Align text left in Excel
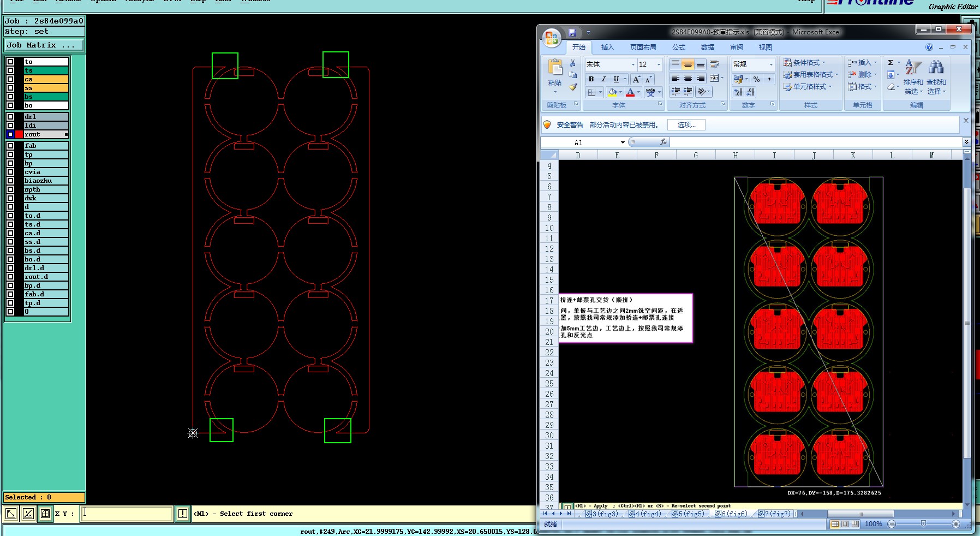Viewport: 980px width, 536px height. 675,78
